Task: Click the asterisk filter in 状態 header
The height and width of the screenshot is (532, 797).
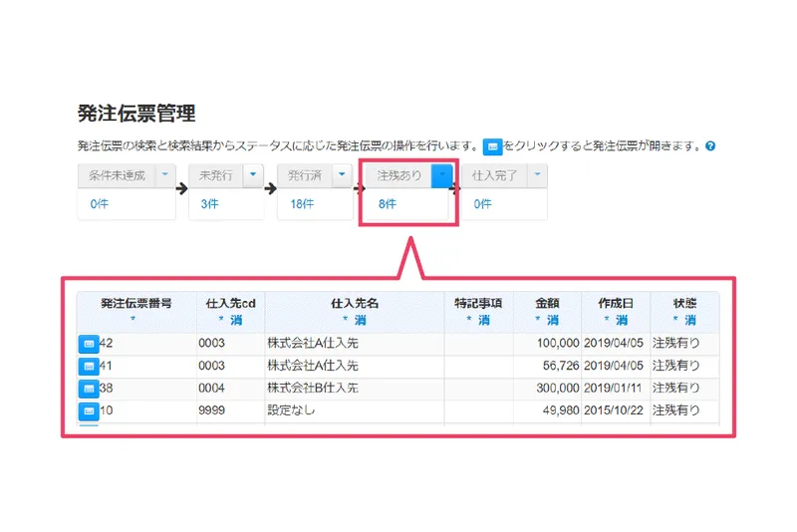Action: [675, 319]
